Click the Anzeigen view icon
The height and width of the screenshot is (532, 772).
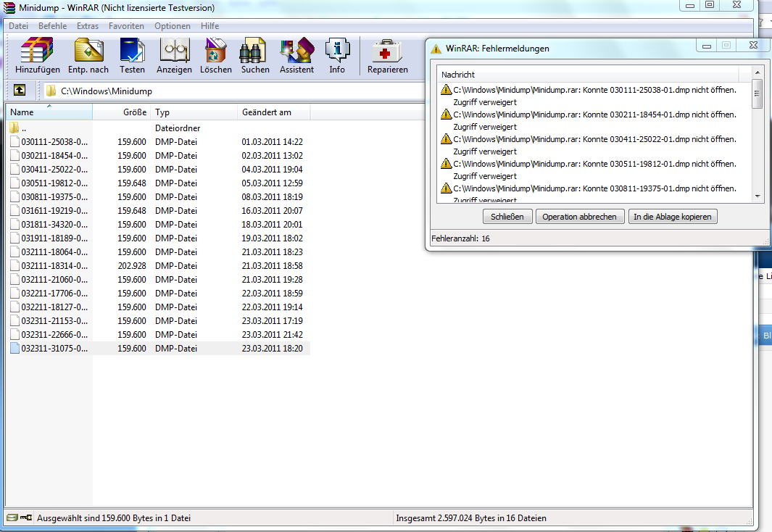[174, 50]
